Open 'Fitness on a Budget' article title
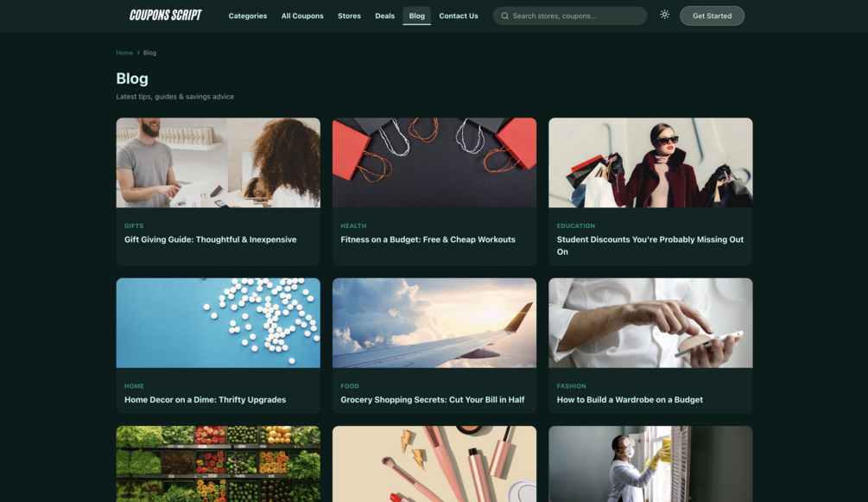This screenshot has height=502, width=868. click(x=428, y=239)
